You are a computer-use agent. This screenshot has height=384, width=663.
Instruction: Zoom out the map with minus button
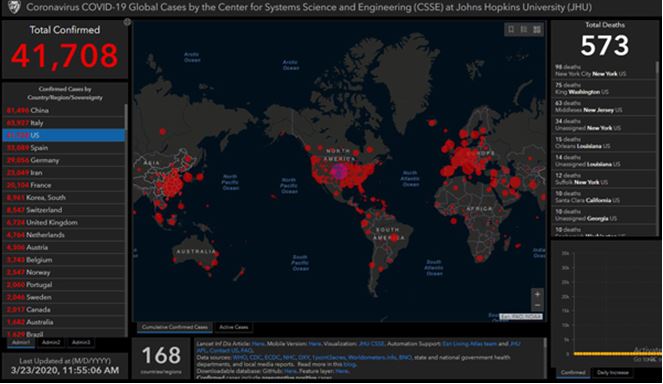click(x=537, y=305)
